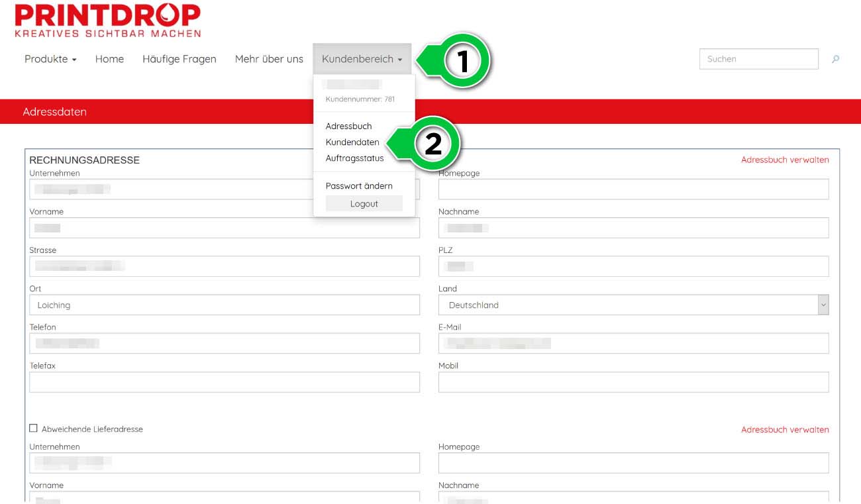Go to the Home page
The width and height of the screenshot is (861, 504).
click(x=109, y=59)
